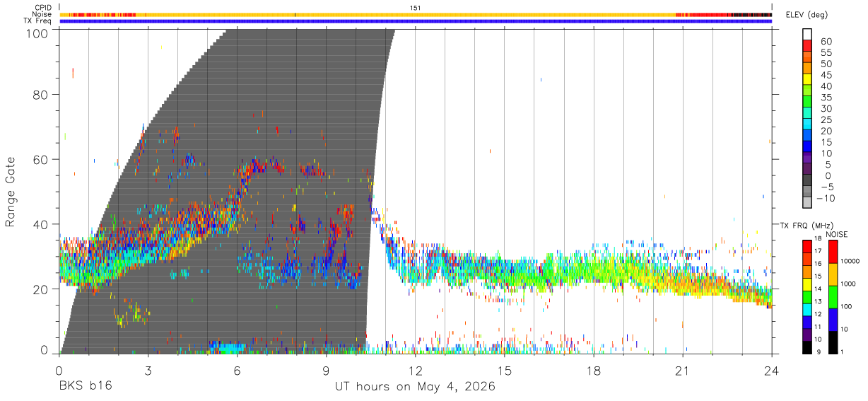Click y-axis tick label 80

click(x=42, y=95)
